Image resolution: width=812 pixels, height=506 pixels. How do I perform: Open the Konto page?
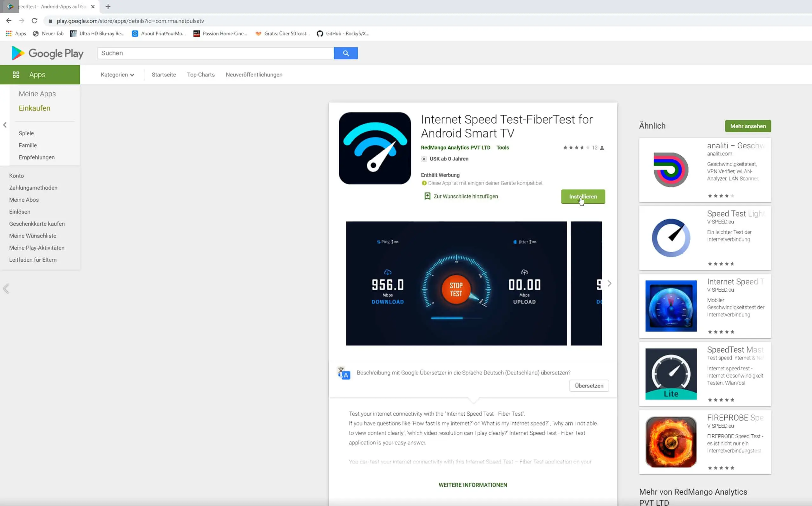[16, 176]
